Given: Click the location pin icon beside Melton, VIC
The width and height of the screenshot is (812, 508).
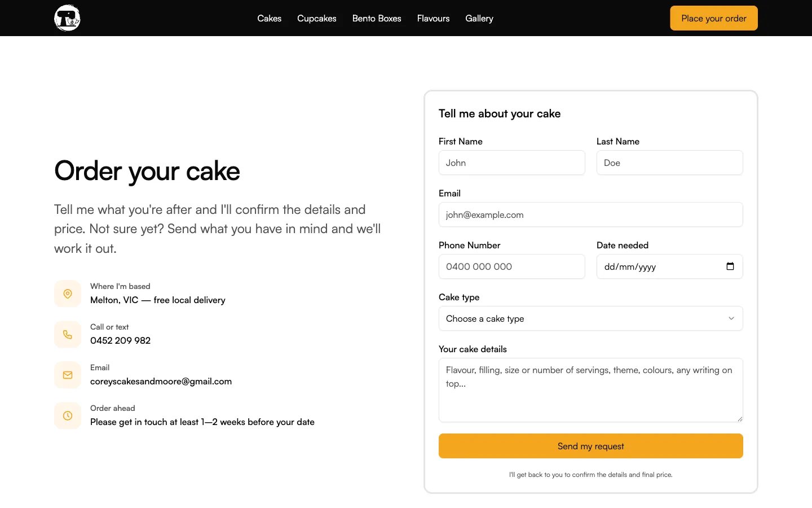Looking at the screenshot, I should coord(68,294).
